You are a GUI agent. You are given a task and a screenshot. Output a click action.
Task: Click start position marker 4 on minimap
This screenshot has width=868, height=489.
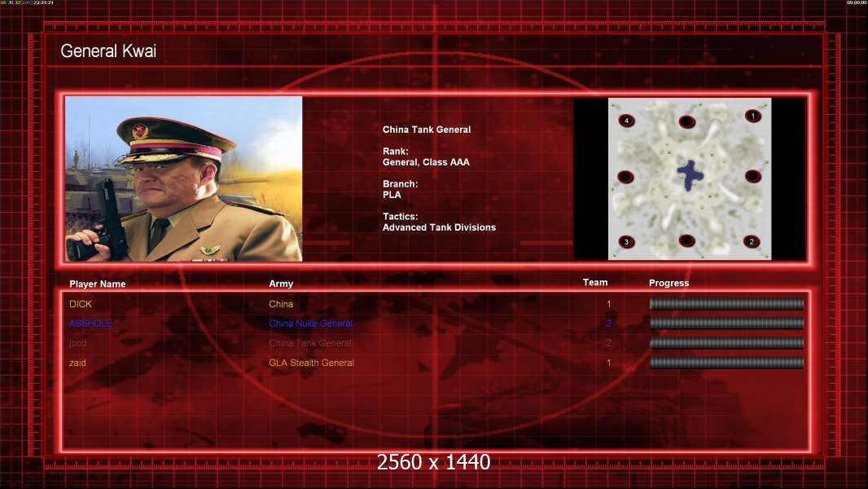click(626, 121)
